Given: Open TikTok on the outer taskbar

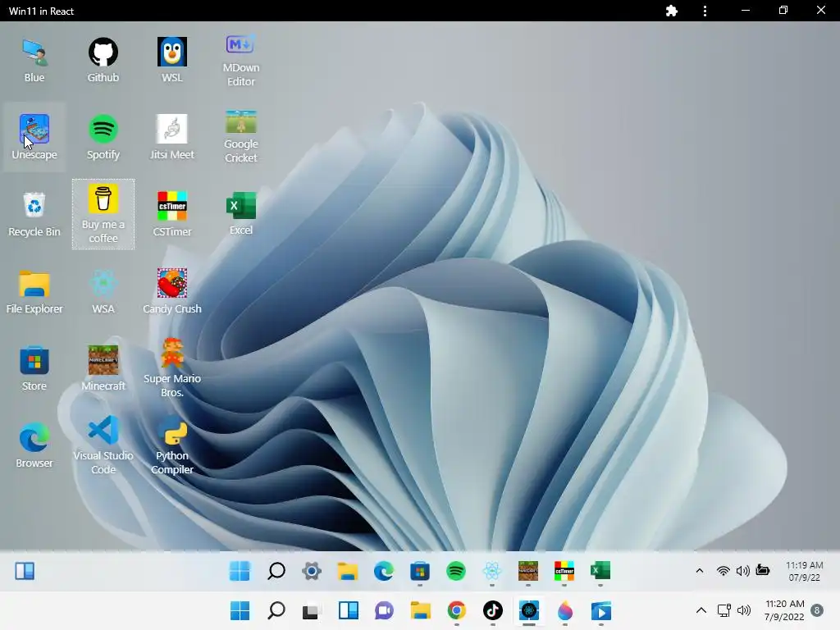Looking at the screenshot, I should coord(493,610).
